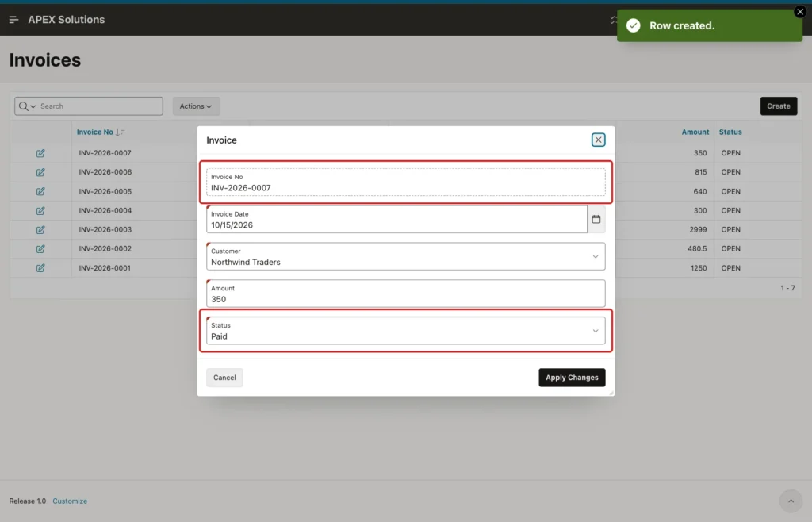The height and width of the screenshot is (522, 812).
Task: Edit invoice INV-2026-0007 row
Action: [40, 153]
